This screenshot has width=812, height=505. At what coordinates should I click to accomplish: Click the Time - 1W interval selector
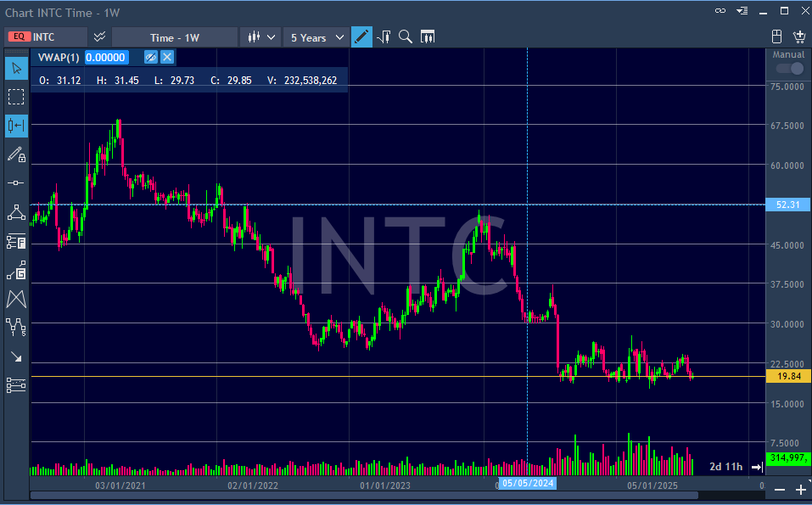click(175, 37)
